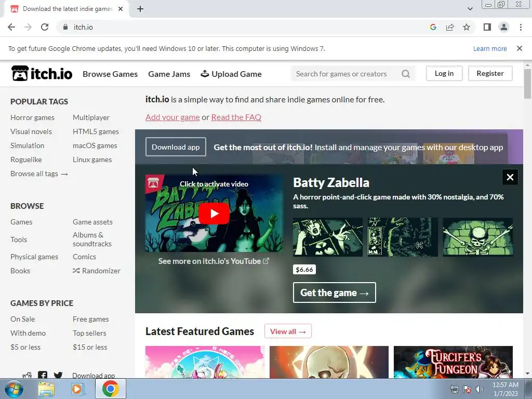The width and height of the screenshot is (532, 399).
Task: Click Get the game button
Action: point(334,292)
